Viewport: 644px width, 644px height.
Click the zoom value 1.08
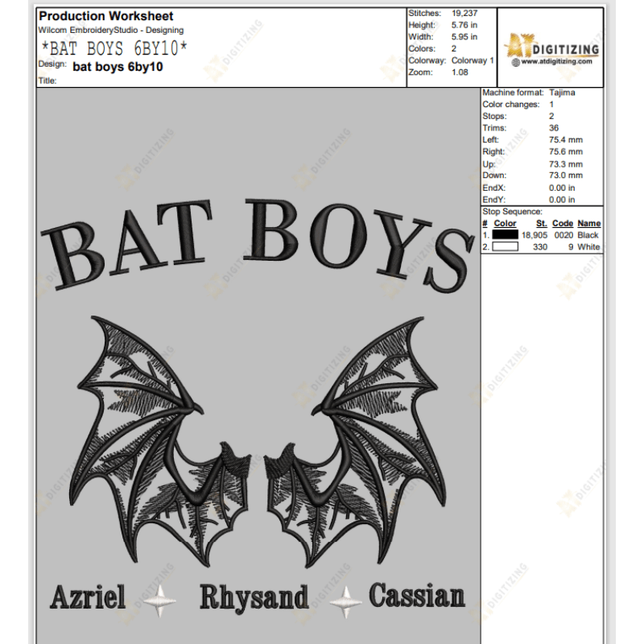[x=460, y=72]
